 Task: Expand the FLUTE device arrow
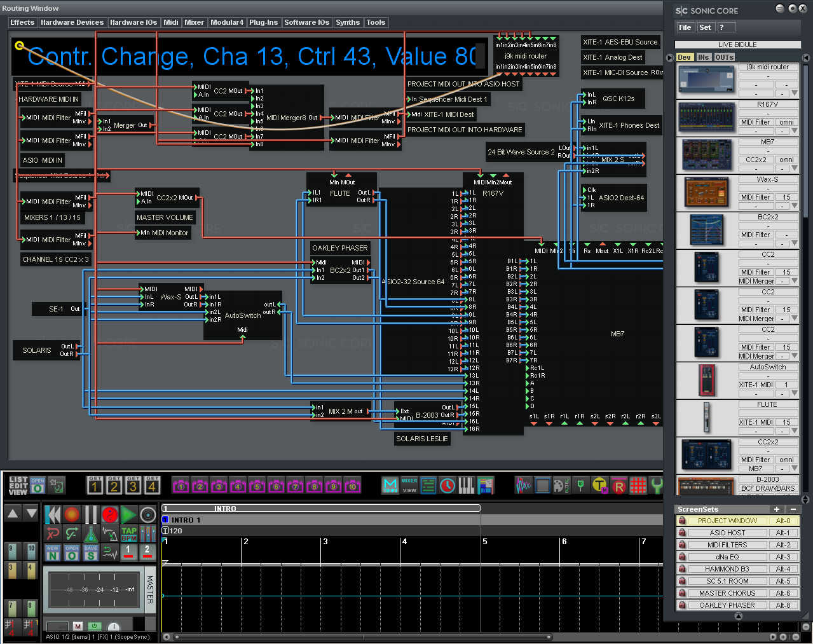(x=794, y=430)
